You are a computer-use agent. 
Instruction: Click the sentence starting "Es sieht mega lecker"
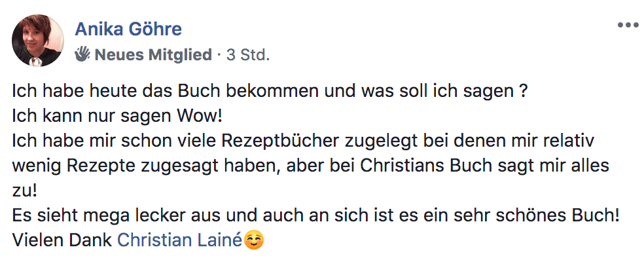pos(314,215)
